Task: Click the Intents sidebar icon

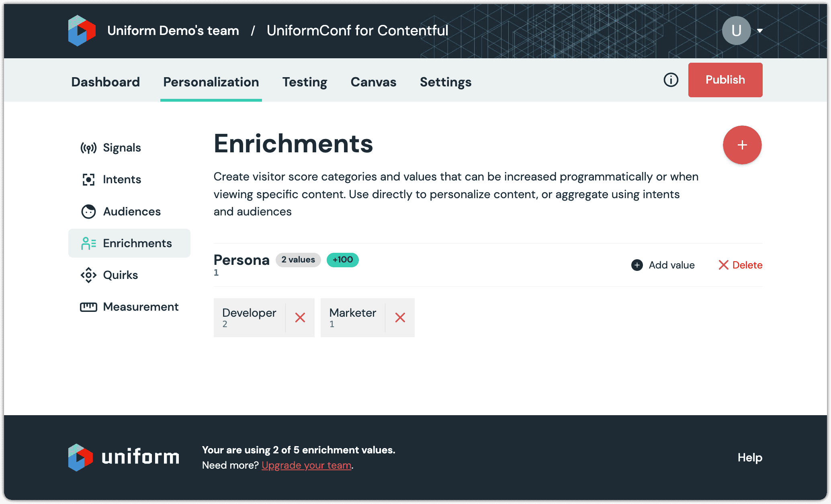Action: 88,179
